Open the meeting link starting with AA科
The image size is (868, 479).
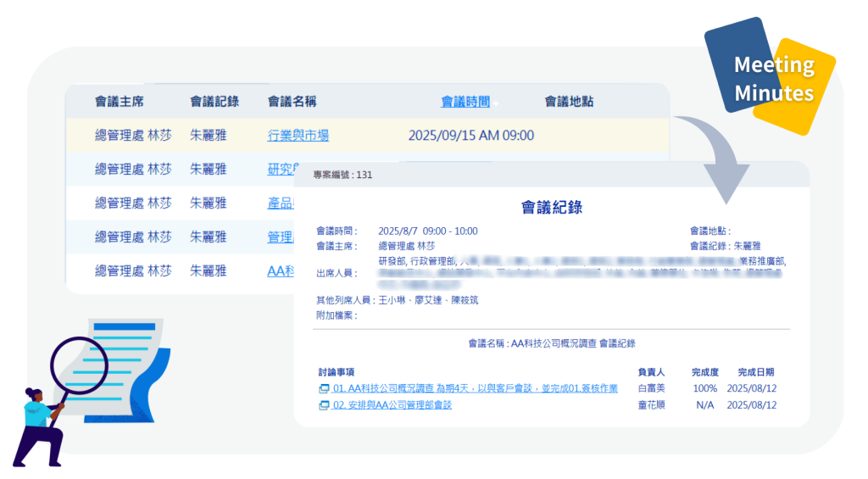[x=280, y=270]
